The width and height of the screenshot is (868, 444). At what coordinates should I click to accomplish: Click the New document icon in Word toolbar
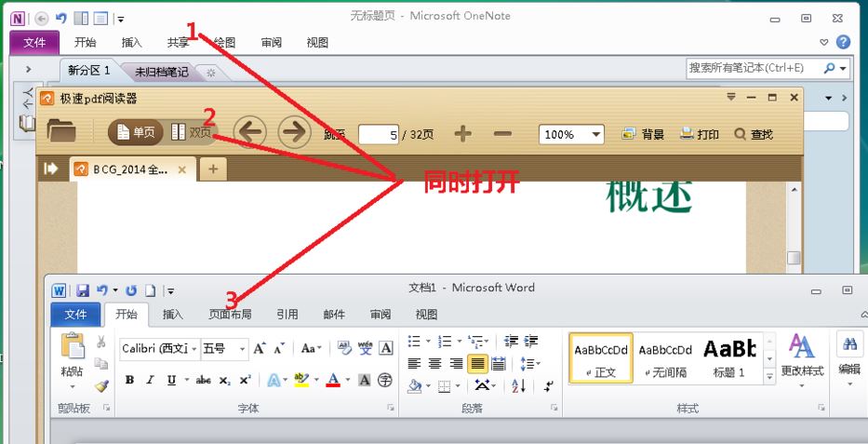(151, 290)
